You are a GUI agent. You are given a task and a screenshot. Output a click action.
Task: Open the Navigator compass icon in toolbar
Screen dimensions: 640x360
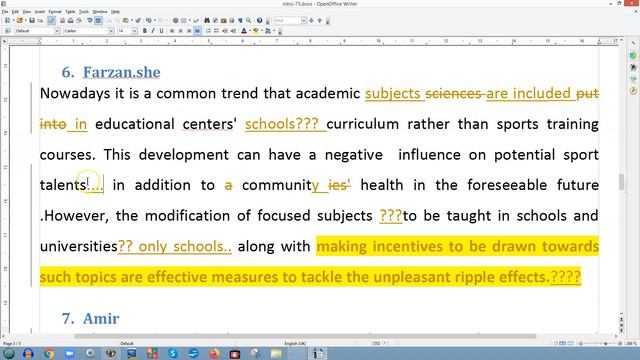click(x=215, y=20)
